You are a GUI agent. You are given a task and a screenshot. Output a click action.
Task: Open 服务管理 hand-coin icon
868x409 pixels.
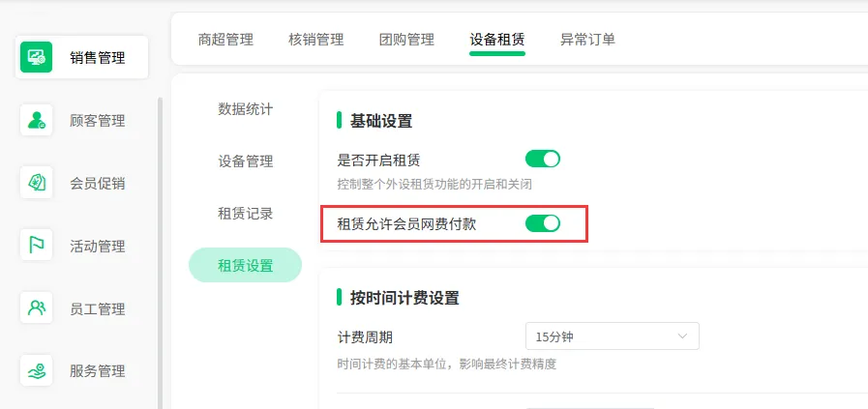point(36,370)
